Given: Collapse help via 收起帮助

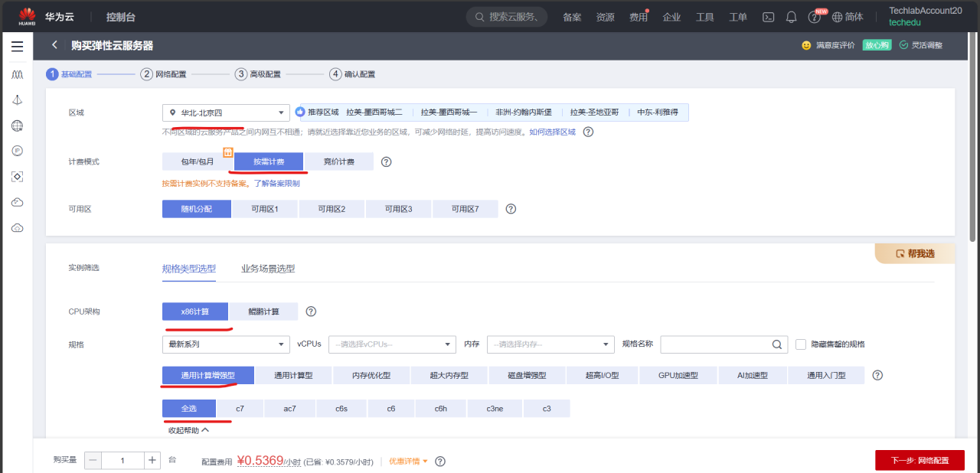Looking at the screenshot, I should (x=188, y=429).
